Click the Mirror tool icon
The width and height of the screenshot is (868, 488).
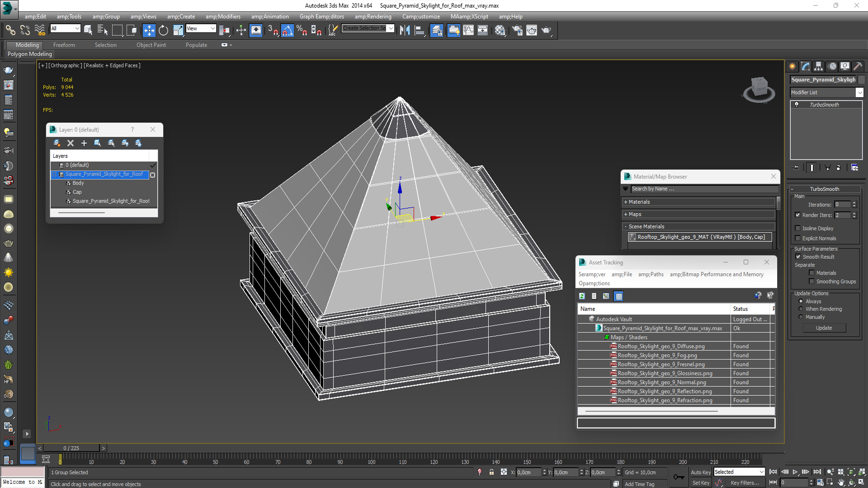pos(405,30)
